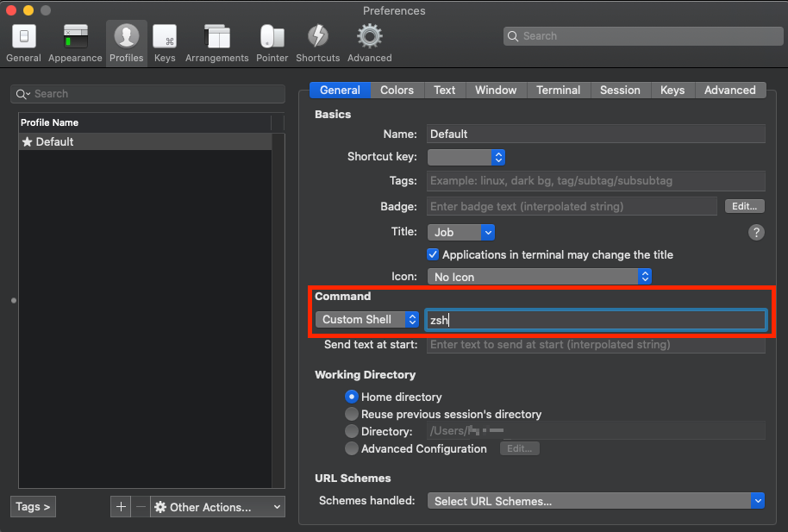788x532 pixels.
Task: Switch to the Colors tab
Action: [x=397, y=90]
